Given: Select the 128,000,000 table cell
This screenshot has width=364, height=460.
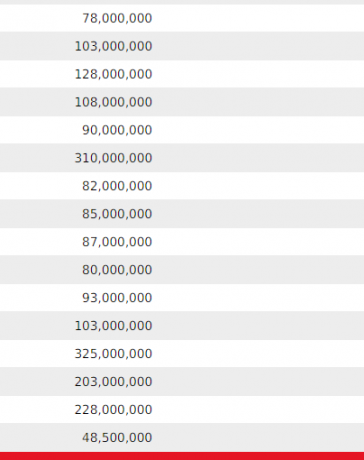Looking at the screenshot, I should coord(113,74).
